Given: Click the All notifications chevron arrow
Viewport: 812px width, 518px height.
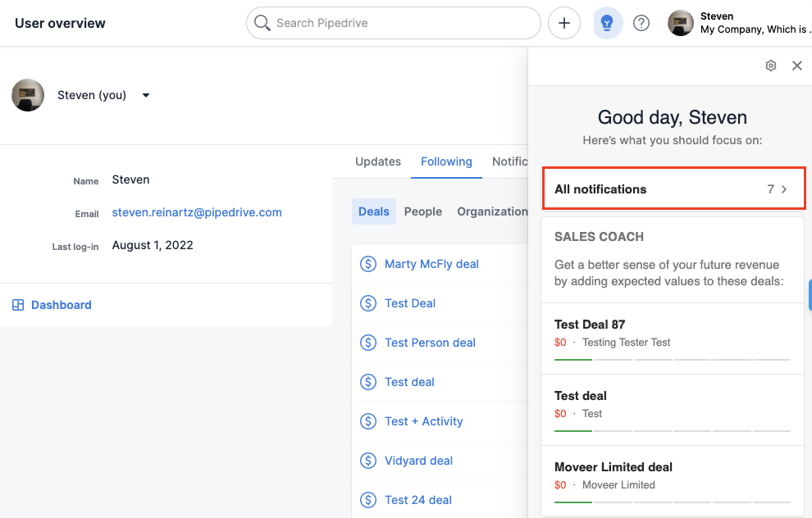Looking at the screenshot, I should point(784,189).
